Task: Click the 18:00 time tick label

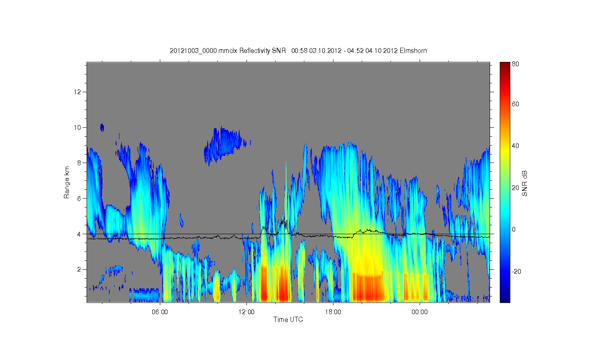Action: pyautogui.click(x=333, y=312)
